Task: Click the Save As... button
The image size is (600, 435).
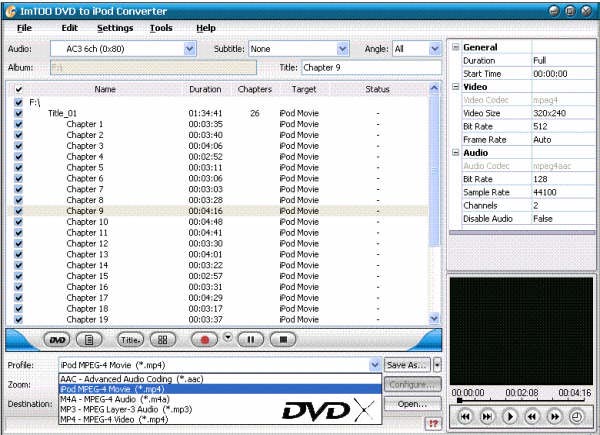Action: point(407,365)
